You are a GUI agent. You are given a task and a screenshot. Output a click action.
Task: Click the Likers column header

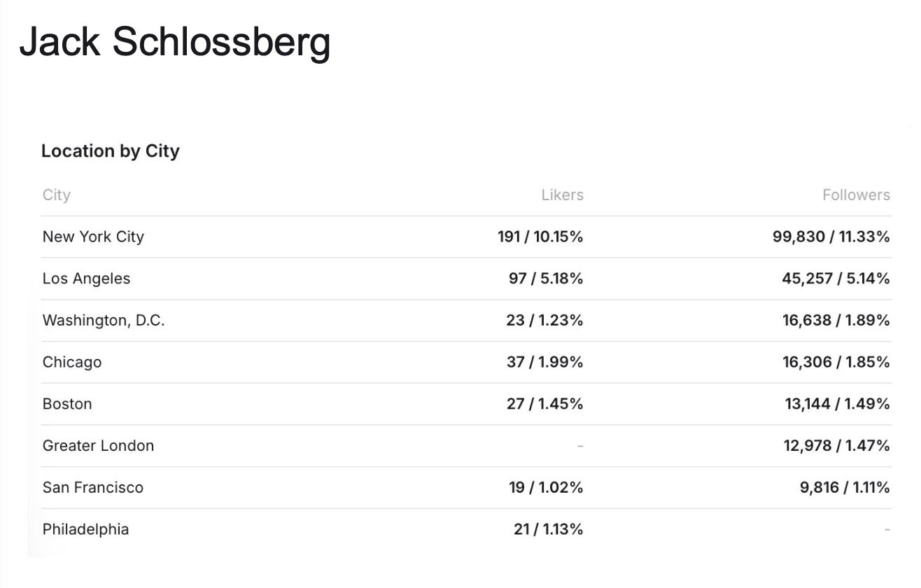562,195
